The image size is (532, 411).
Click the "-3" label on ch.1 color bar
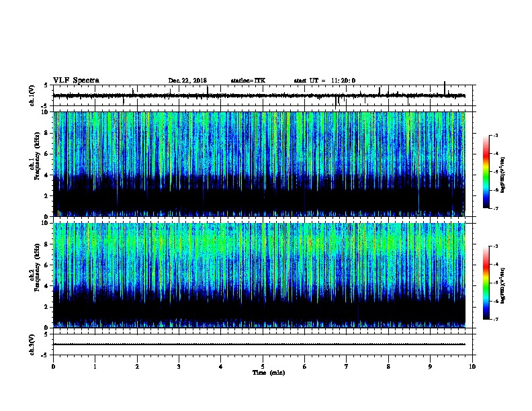(x=495, y=136)
